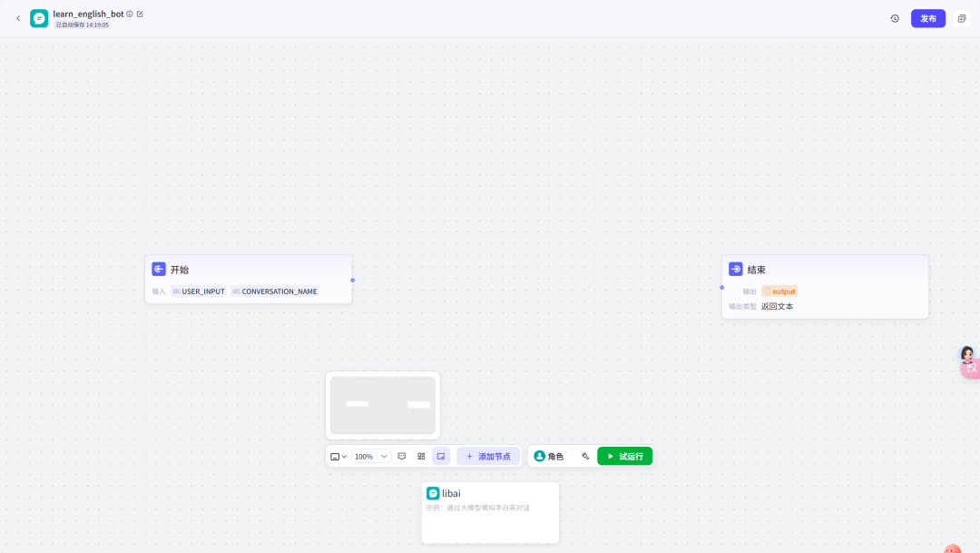Go back using the top-left arrow

coord(18,18)
